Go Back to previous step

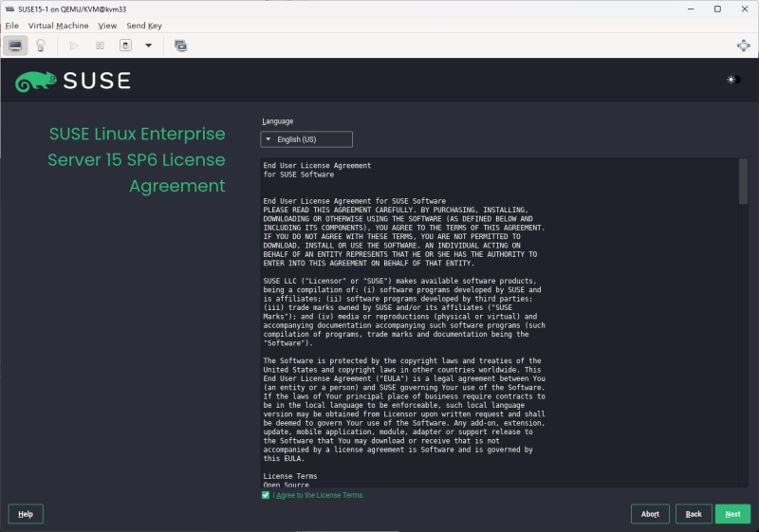[x=694, y=514]
